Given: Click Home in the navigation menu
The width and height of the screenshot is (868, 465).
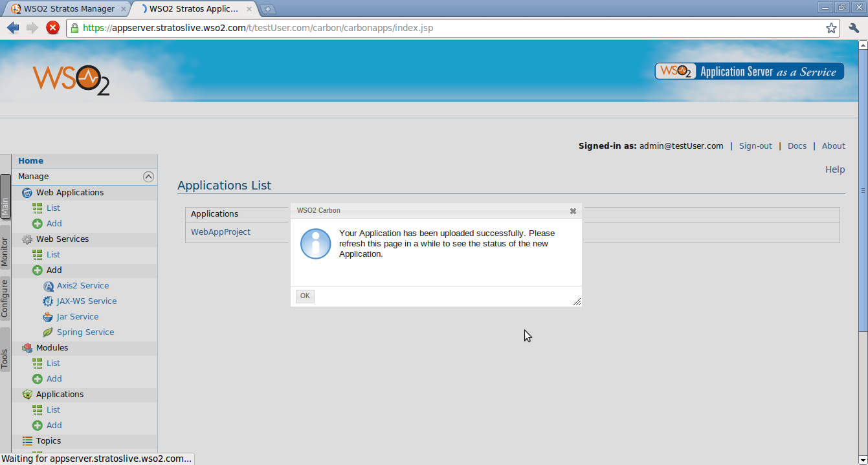Looking at the screenshot, I should [x=30, y=160].
